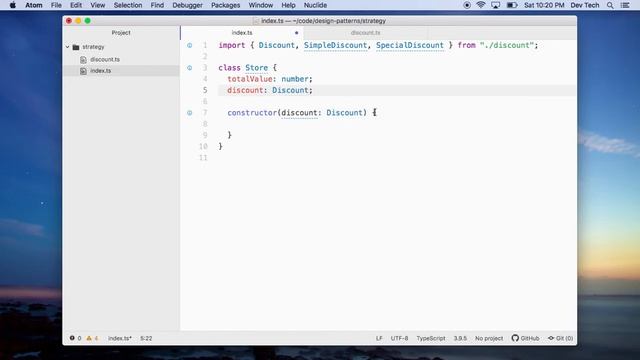Click gutter marker on line 3
The height and width of the screenshot is (360, 640).
[x=189, y=68]
